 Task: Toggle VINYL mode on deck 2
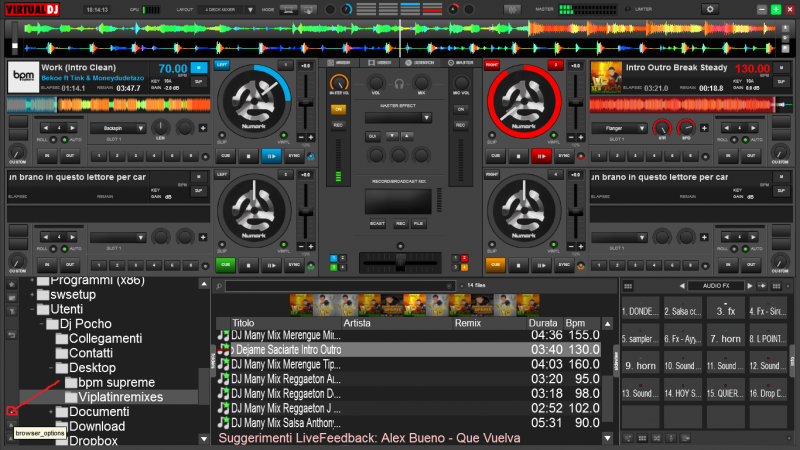pyautogui.click(x=554, y=136)
